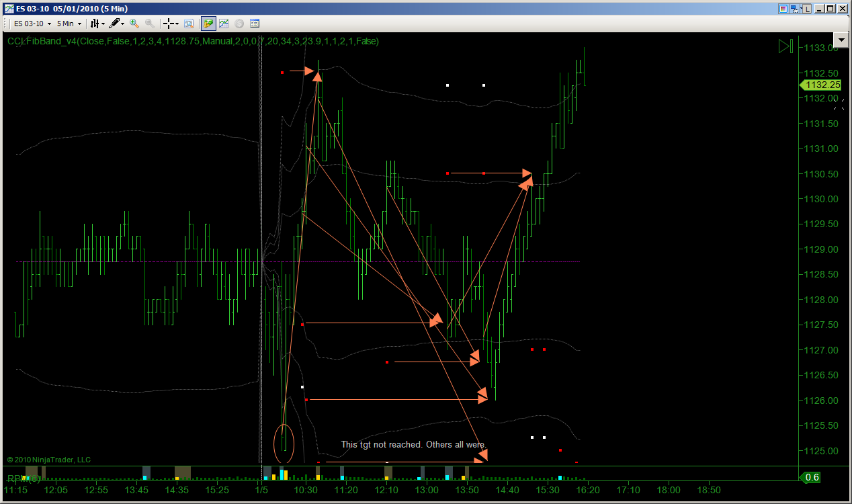Open the chart style bars icon
Screen dimensions: 852x504
(95, 24)
